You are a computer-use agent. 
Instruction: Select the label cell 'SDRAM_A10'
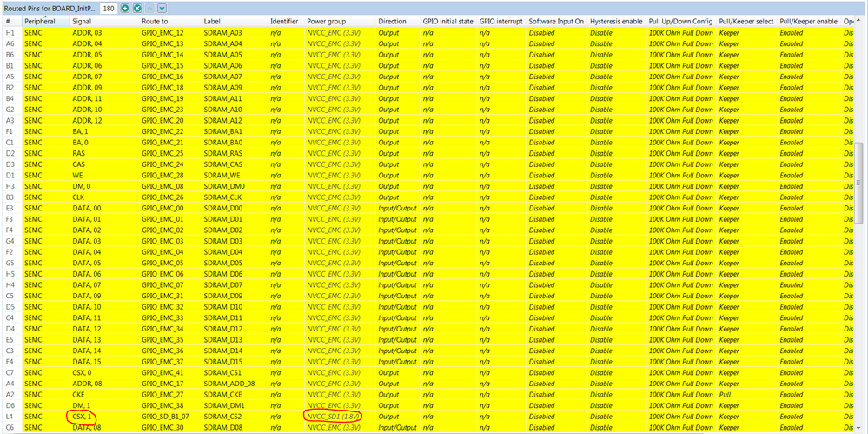point(222,110)
